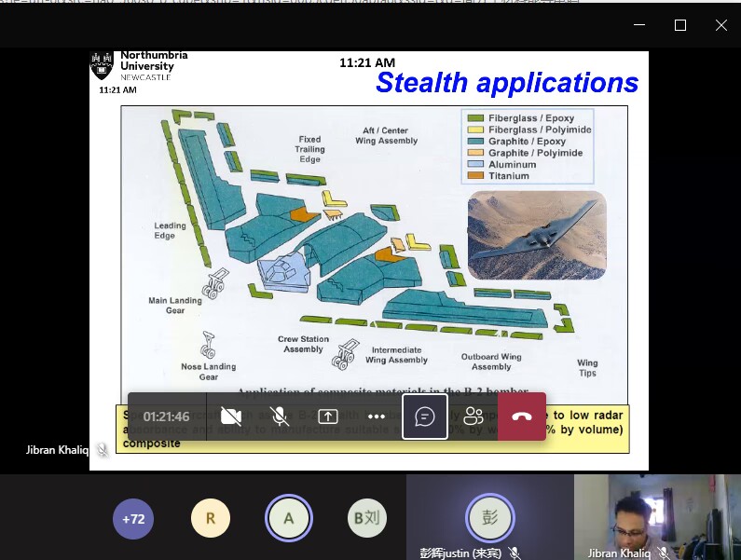The width and height of the screenshot is (741, 560).
Task: Show the participants panel
Action: [x=473, y=417]
